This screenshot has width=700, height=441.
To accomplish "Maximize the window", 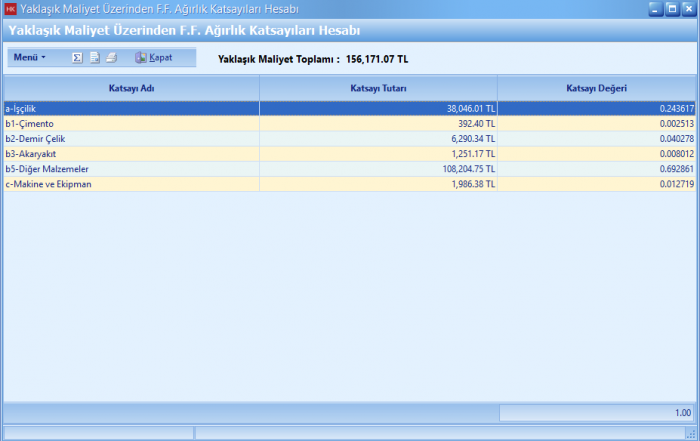I will [671, 9].
